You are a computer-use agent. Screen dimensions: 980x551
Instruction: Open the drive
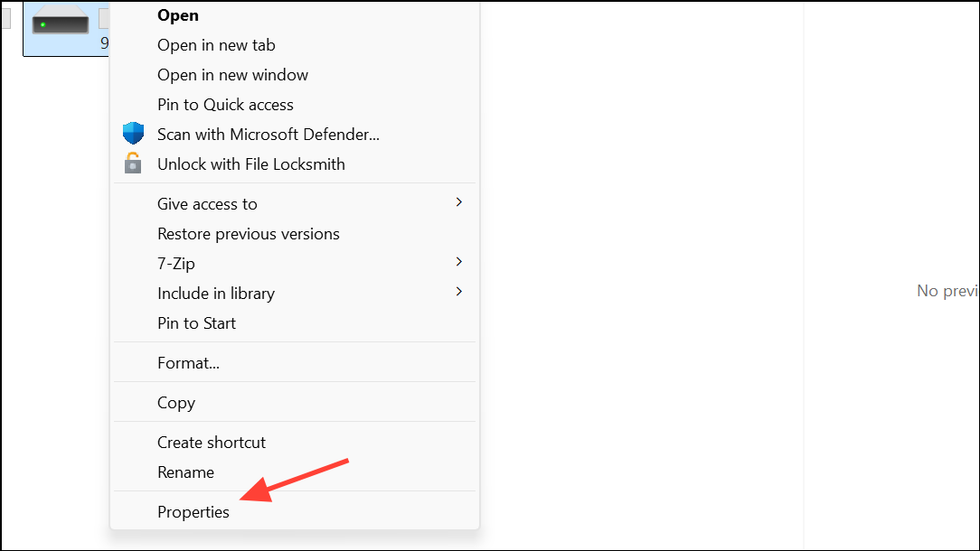point(178,14)
